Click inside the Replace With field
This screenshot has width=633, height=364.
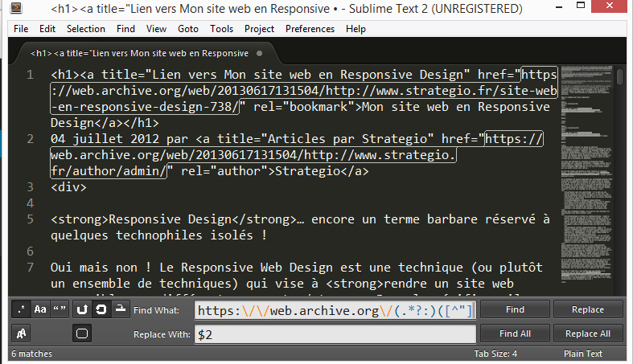tap(335, 333)
